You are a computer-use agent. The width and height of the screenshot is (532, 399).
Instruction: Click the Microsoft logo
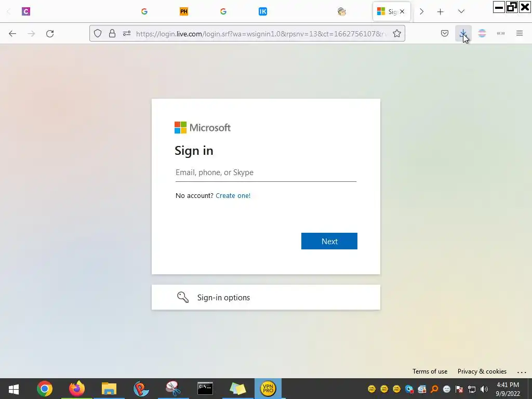pos(202,128)
